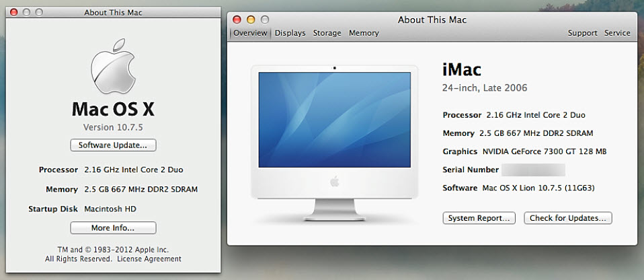Switch to the Storage tab
The image size is (644, 280).
click(x=327, y=33)
